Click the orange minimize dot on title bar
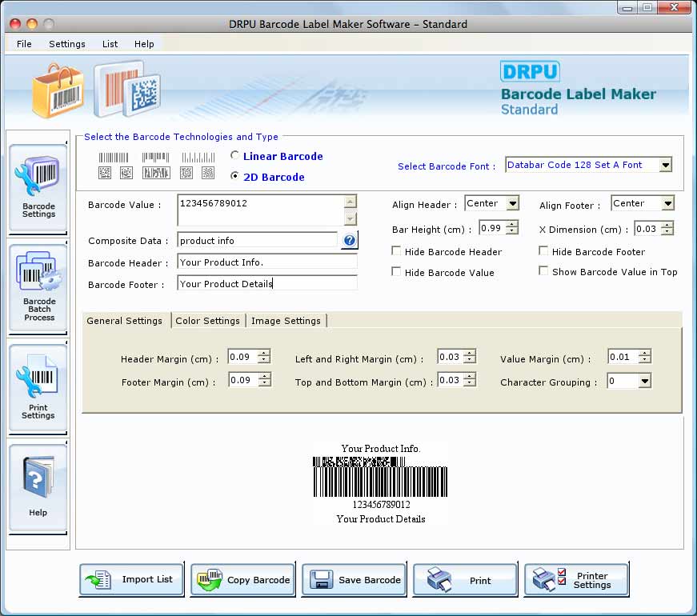The height and width of the screenshot is (616, 697). pyautogui.click(x=32, y=24)
